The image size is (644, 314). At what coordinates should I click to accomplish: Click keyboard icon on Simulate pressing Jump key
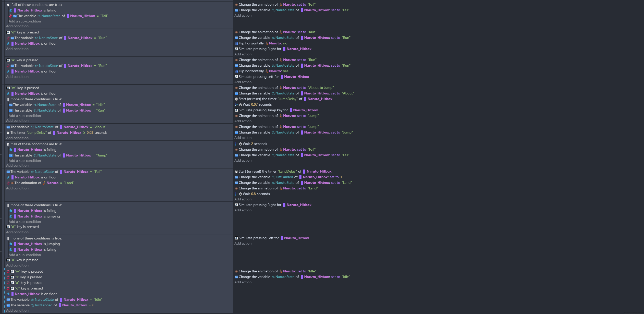pyautogui.click(x=236, y=110)
